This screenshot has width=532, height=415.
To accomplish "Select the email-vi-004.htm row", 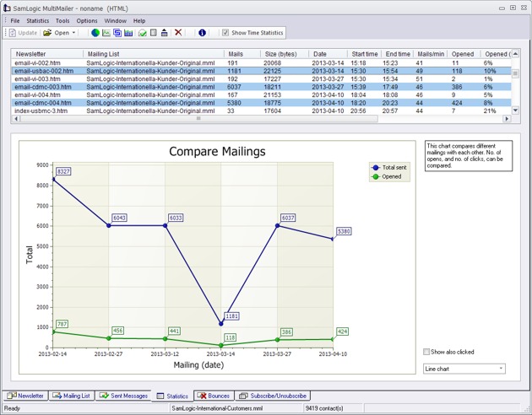I will click(x=261, y=94).
